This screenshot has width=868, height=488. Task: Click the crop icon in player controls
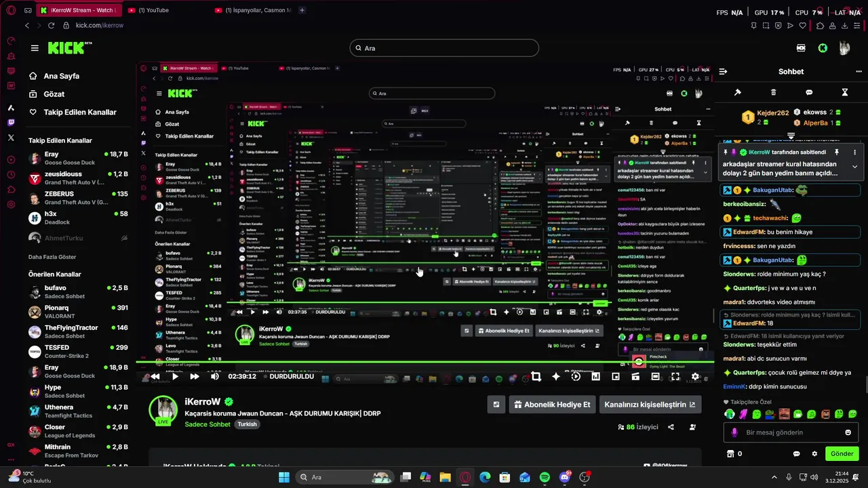(x=536, y=376)
